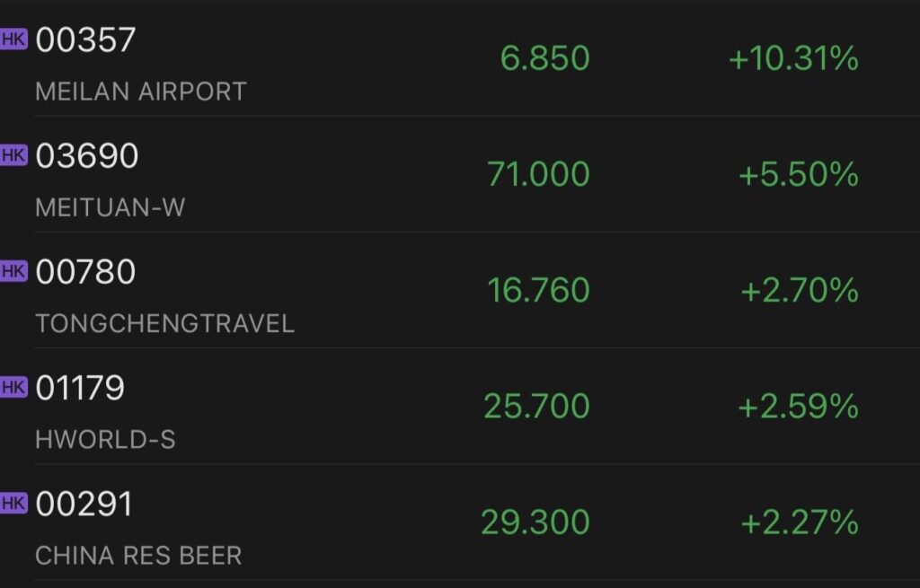Select stock code 03690
The image size is (920, 588).
(87, 156)
